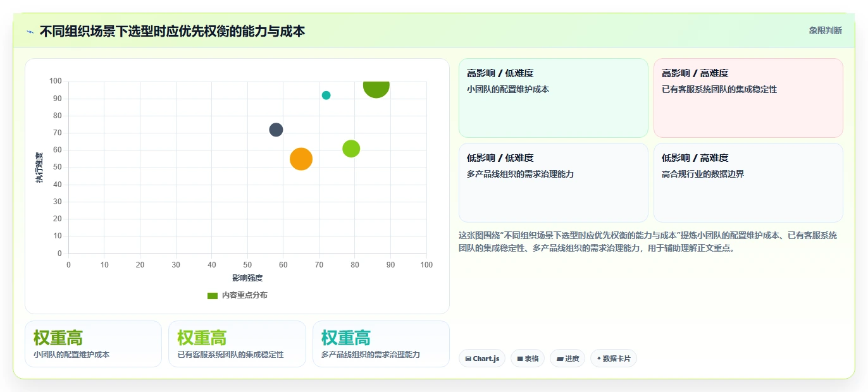Open the 低影响 / 高难度 quadrant card
868x392 pixels.
(x=748, y=183)
